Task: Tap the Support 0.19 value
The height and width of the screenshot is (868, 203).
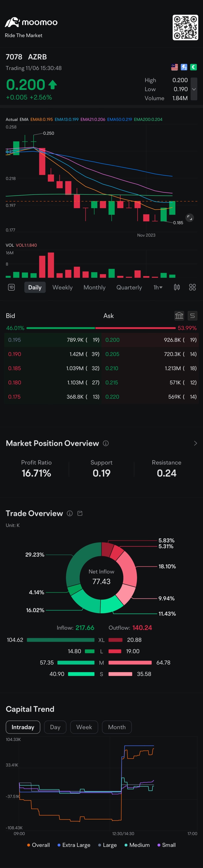Action: (x=101, y=473)
